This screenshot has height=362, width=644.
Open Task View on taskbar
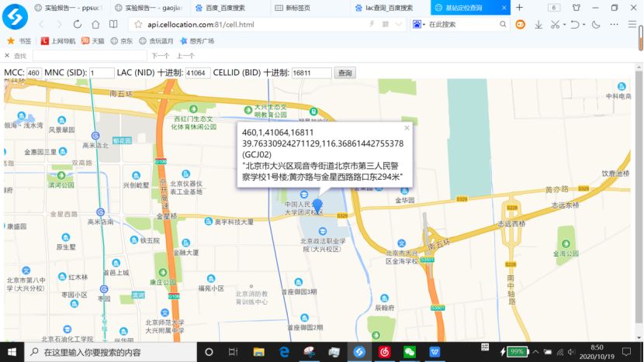(234, 352)
